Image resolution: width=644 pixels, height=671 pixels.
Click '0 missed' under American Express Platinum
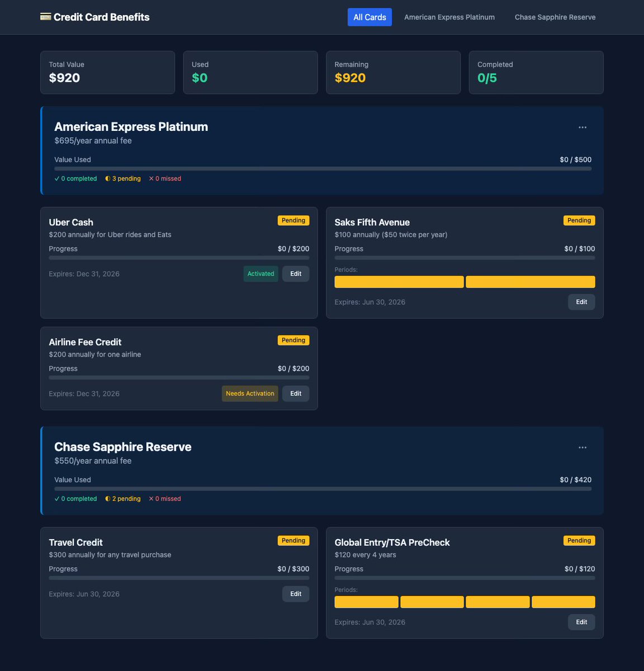click(165, 179)
